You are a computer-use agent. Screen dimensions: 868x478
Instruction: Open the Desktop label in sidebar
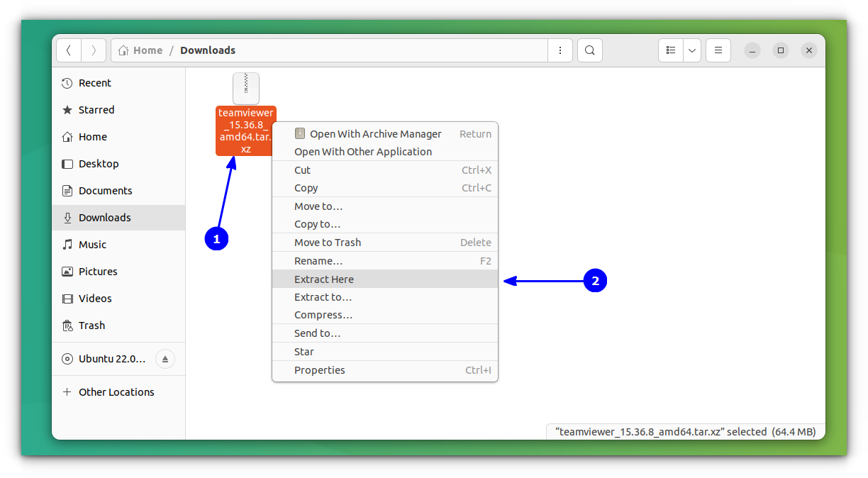point(99,164)
